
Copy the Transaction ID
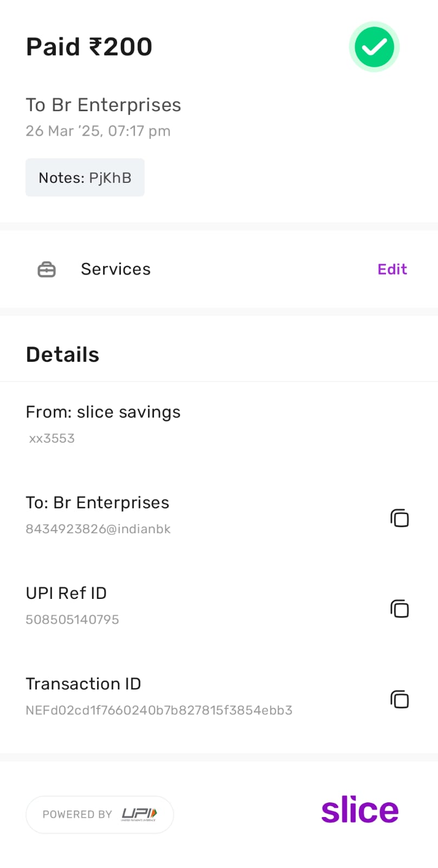(x=400, y=699)
